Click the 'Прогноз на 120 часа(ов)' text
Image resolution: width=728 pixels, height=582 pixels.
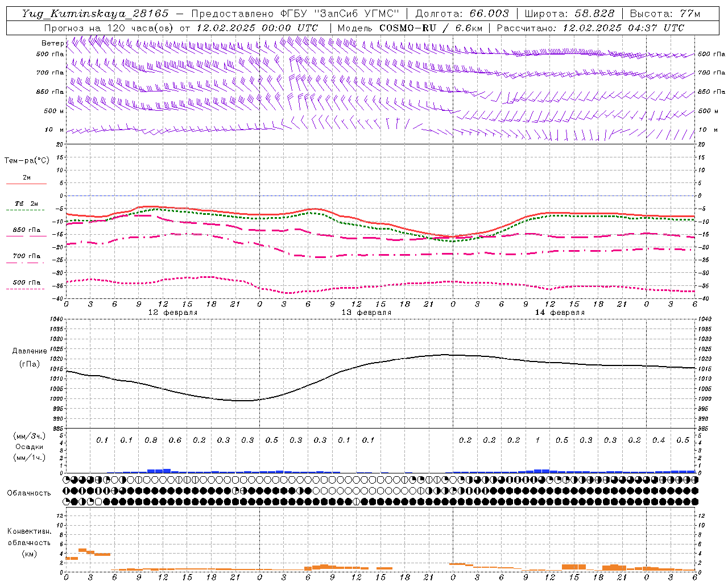point(109,28)
